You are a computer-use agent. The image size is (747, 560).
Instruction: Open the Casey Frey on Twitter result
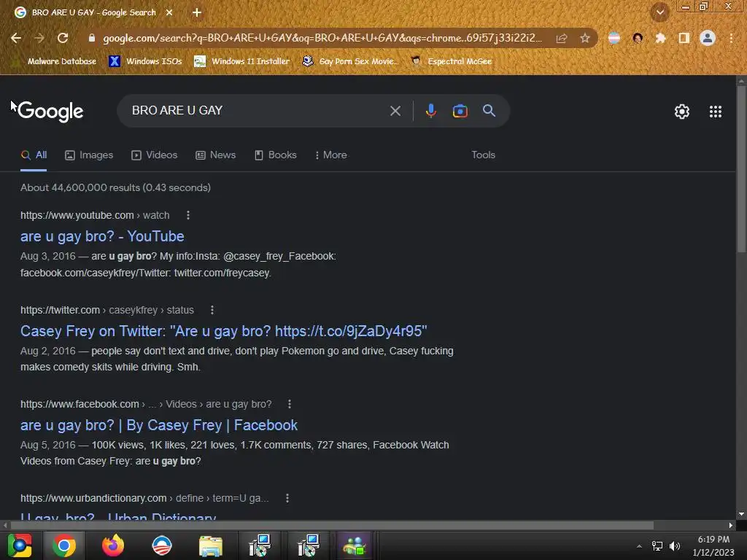click(x=223, y=331)
